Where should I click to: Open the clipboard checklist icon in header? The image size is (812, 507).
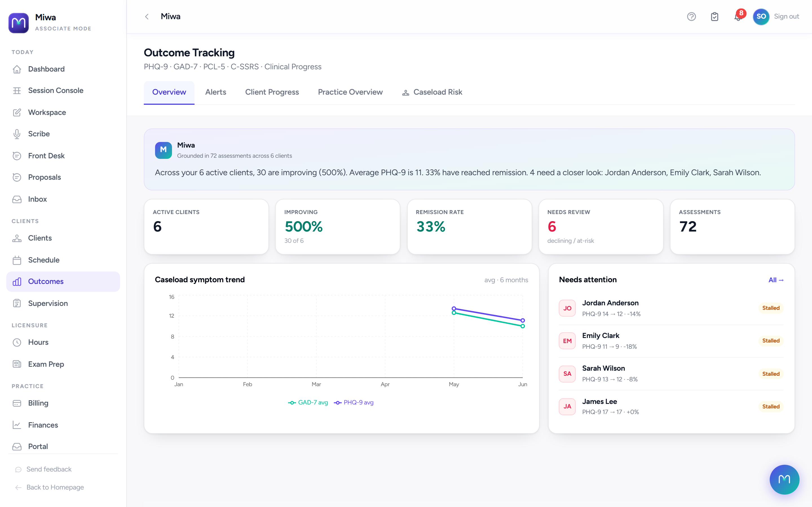(x=714, y=16)
